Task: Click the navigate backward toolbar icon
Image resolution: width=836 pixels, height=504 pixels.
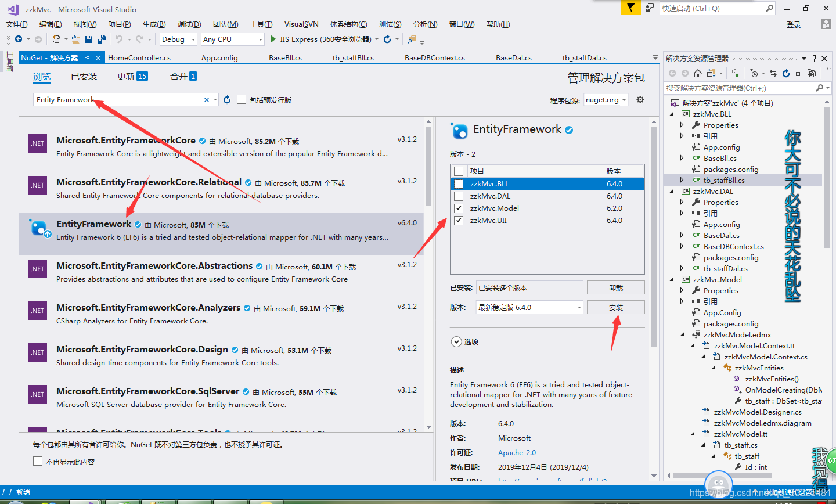Action: pos(19,39)
